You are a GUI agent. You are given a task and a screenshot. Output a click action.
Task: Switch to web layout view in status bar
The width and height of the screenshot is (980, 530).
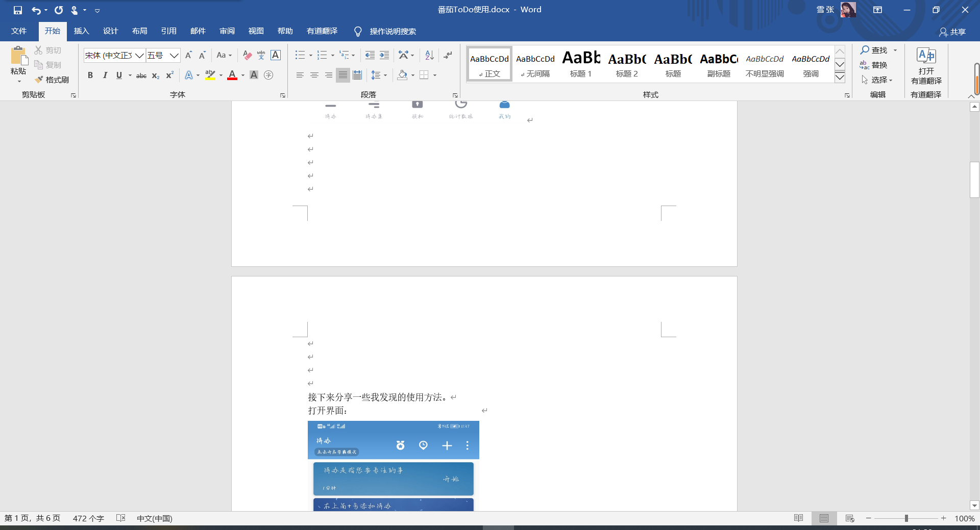(x=850, y=518)
